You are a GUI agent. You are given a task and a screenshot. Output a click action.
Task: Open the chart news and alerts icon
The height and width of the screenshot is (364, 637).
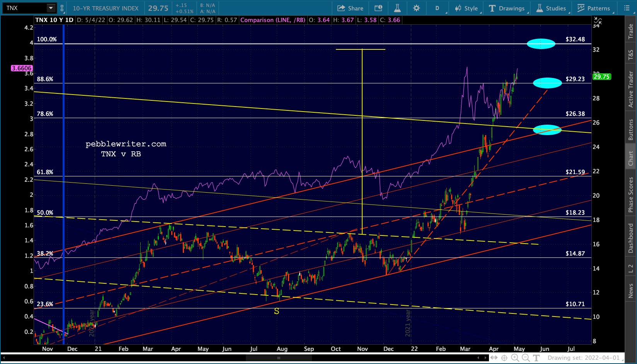coord(378,8)
